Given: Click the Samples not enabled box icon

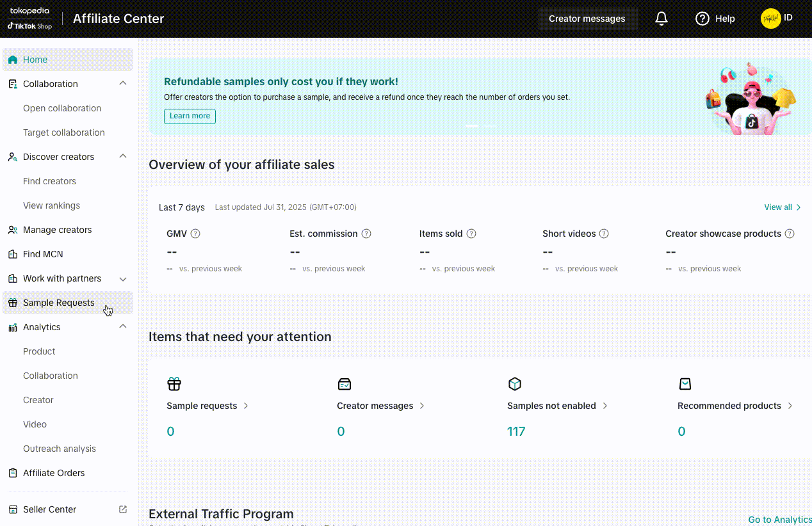Looking at the screenshot, I should coord(515,384).
